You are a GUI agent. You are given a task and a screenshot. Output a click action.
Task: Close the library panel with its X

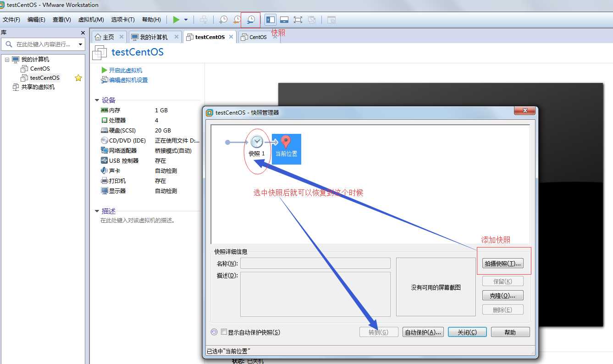(x=83, y=33)
